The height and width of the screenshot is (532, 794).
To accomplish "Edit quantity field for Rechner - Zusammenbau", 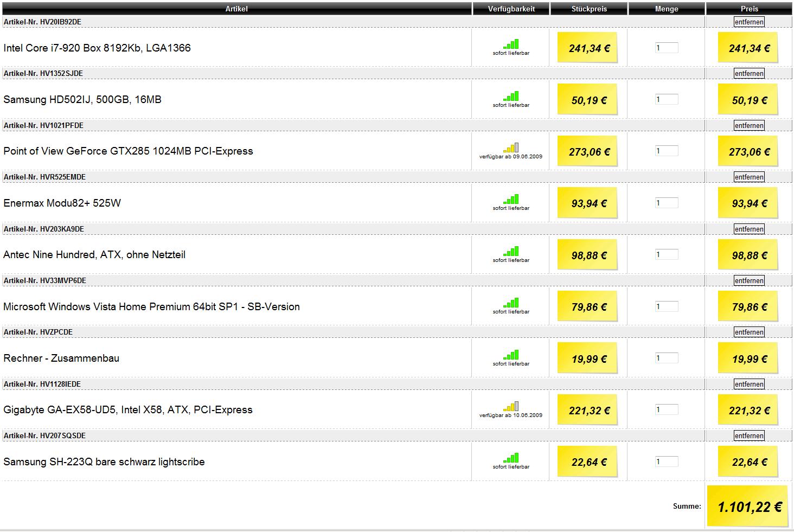I will point(667,358).
